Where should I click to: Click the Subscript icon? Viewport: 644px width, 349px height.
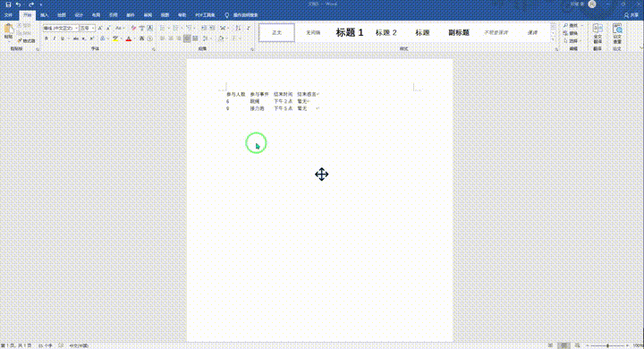(84, 38)
